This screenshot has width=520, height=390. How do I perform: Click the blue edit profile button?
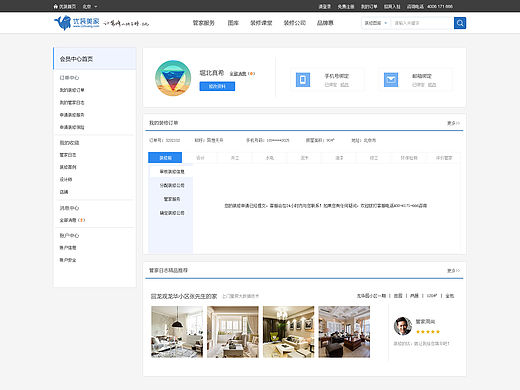click(217, 86)
